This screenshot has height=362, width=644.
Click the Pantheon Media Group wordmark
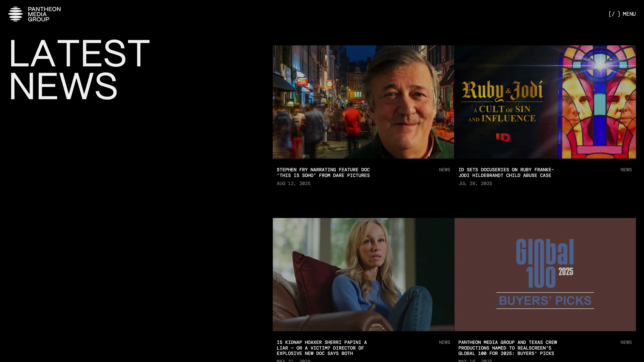pos(44,14)
